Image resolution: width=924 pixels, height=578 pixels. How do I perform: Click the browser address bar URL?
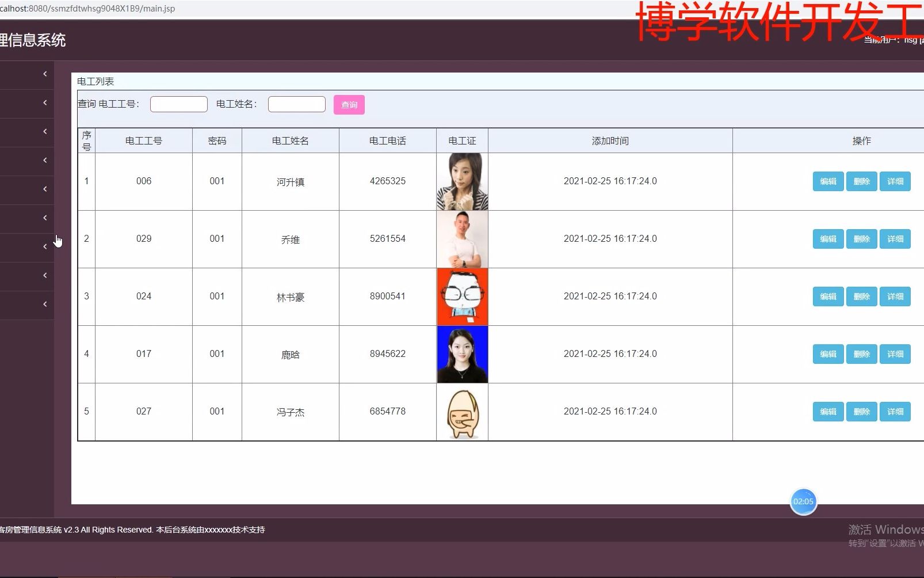click(x=87, y=9)
